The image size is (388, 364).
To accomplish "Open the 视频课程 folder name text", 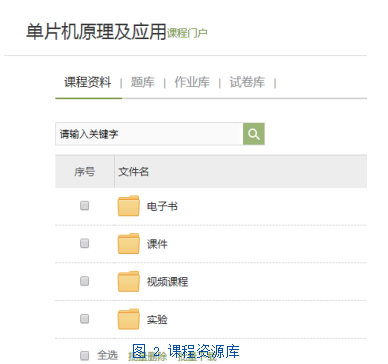I will (167, 282).
